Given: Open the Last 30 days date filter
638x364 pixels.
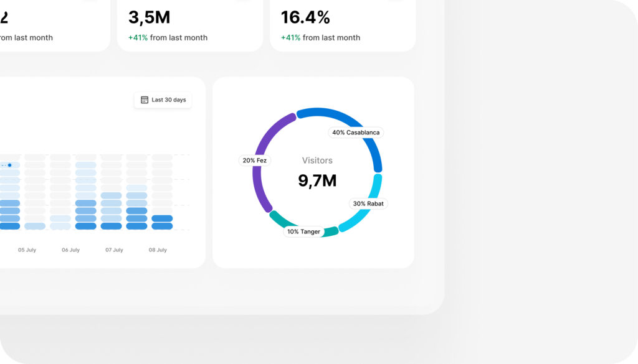Looking at the screenshot, I should click(x=163, y=100).
